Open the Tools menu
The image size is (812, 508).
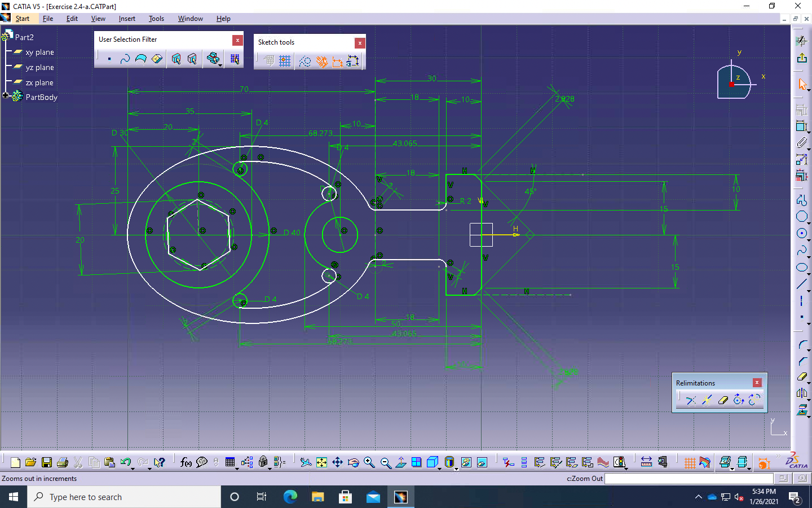(156, 19)
